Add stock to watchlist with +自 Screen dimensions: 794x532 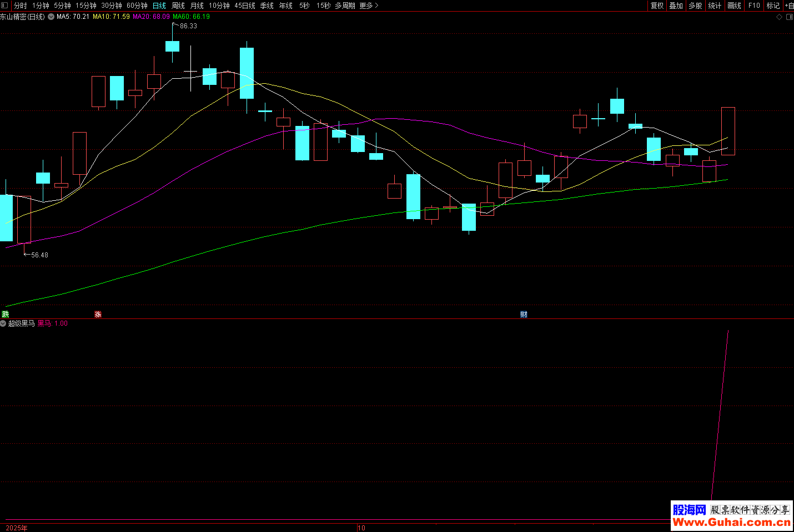[789, 6]
